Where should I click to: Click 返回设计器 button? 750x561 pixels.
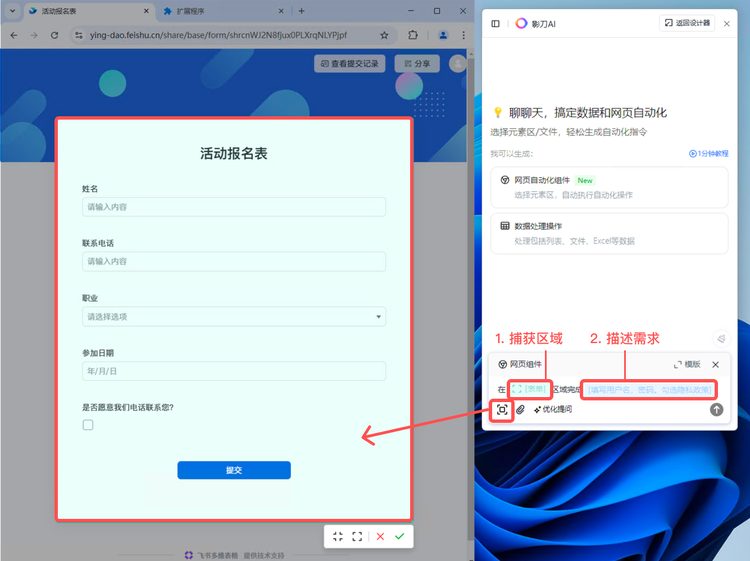(x=687, y=23)
